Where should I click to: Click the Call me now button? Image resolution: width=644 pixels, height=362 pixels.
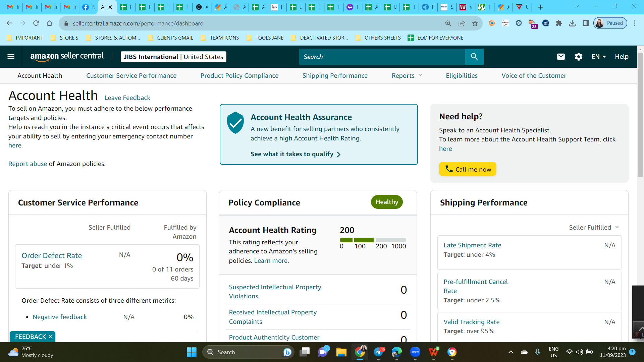[468, 169]
